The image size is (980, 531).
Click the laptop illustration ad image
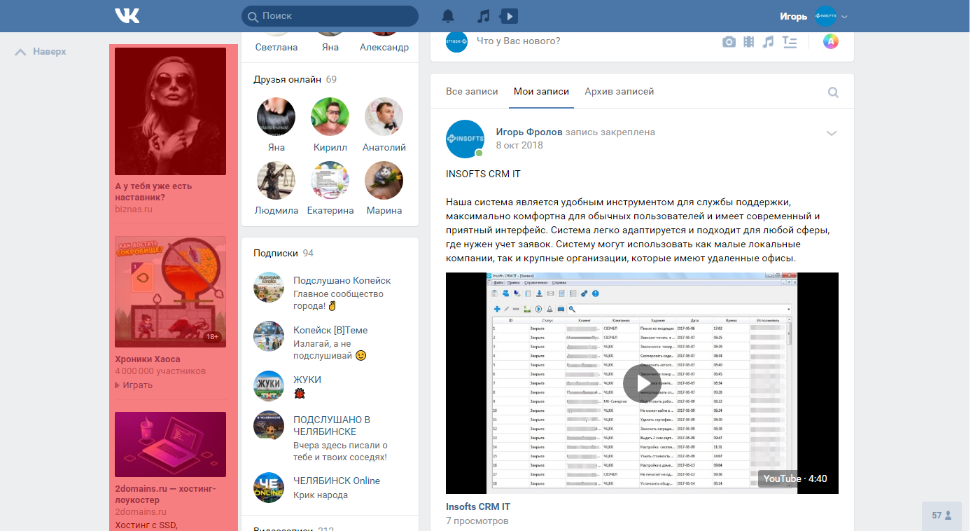pyautogui.click(x=170, y=444)
